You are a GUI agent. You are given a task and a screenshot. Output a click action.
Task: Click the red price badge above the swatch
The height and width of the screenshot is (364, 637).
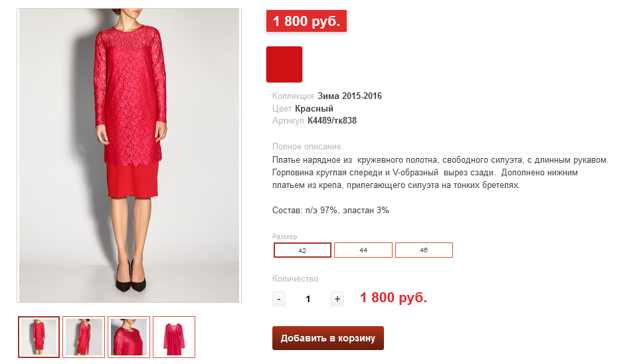[x=306, y=21]
